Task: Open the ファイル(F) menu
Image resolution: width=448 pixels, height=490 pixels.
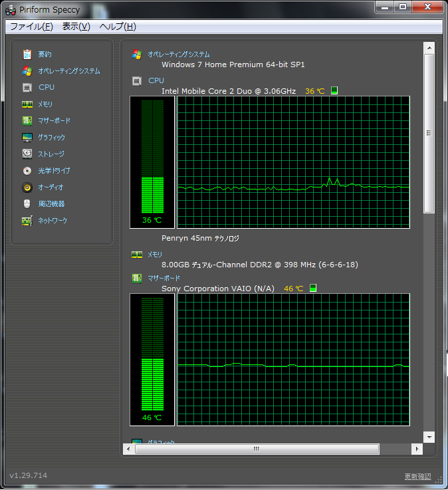Action: (31, 27)
